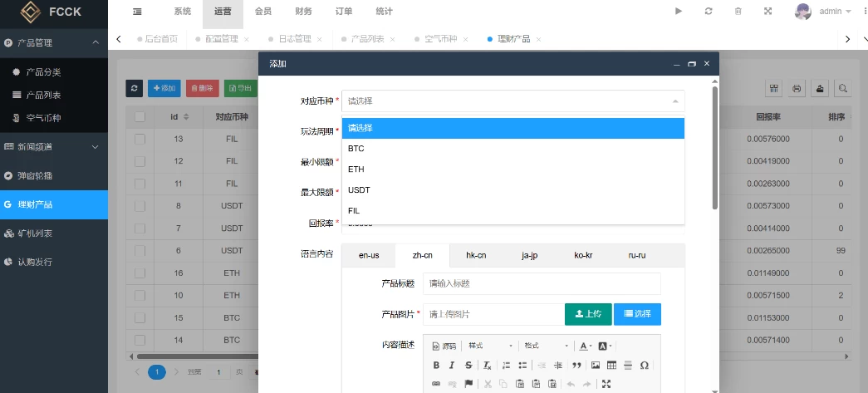Click the play icon in the top bar
This screenshot has height=393, width=868.
pyautogui.click(x=679, y=11)
